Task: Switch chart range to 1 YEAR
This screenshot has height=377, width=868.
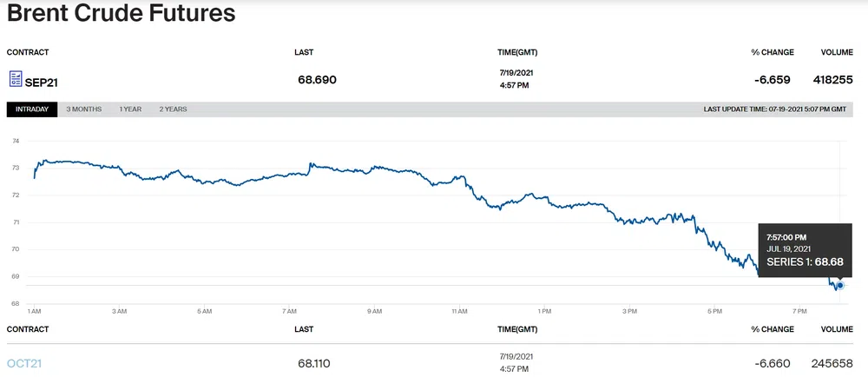Action: coord(130,109)
